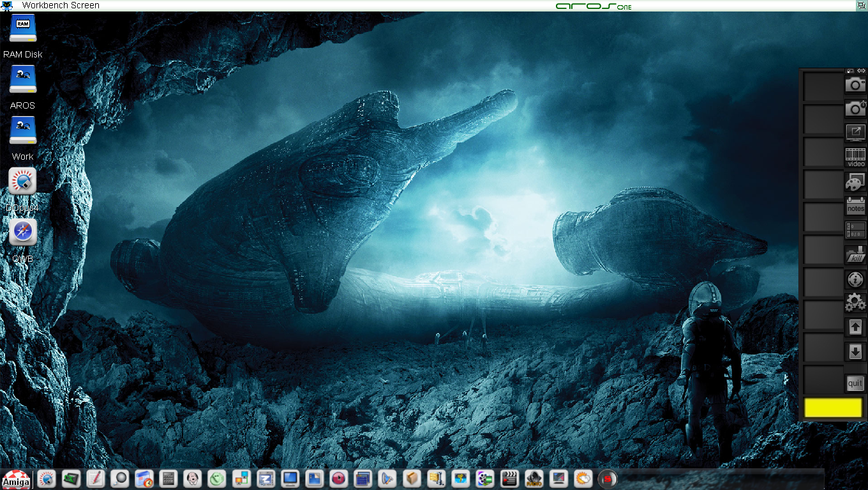Launch the film reel media converter icon
Image resolution: width=868 pixels, height=490 pixels.
pyautogui.click(x=484, y=479)
